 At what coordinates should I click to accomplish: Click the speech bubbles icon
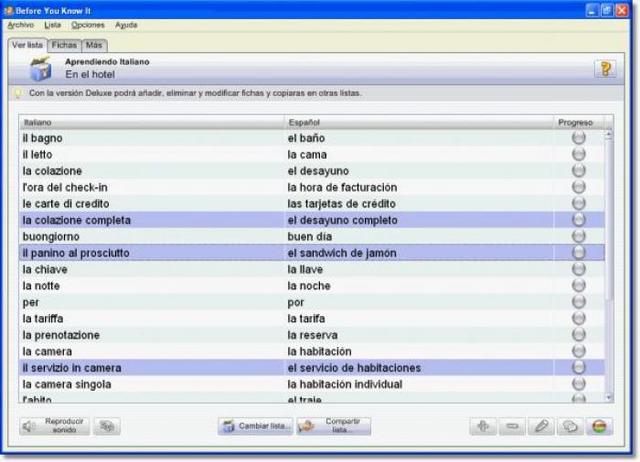click(570, 426)
